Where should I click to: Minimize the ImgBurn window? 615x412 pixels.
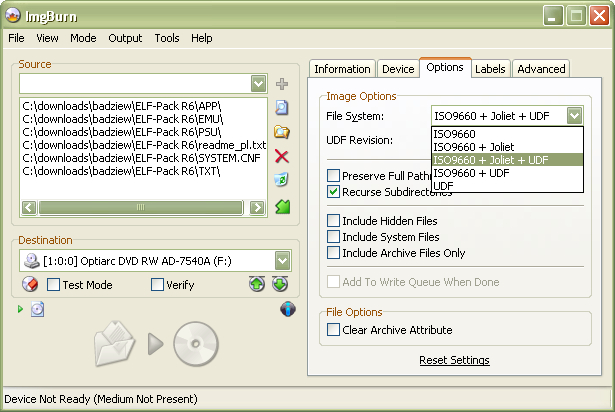552,16
